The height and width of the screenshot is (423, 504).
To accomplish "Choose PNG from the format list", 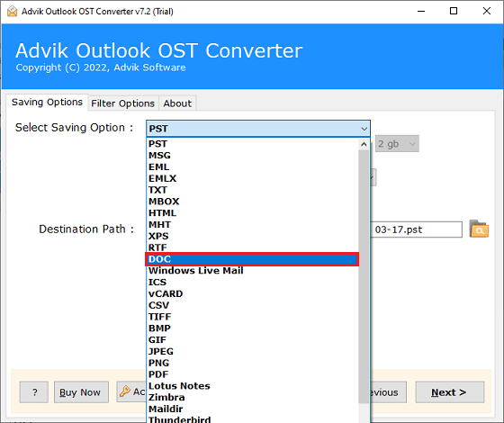I will (x=253, y=363).
